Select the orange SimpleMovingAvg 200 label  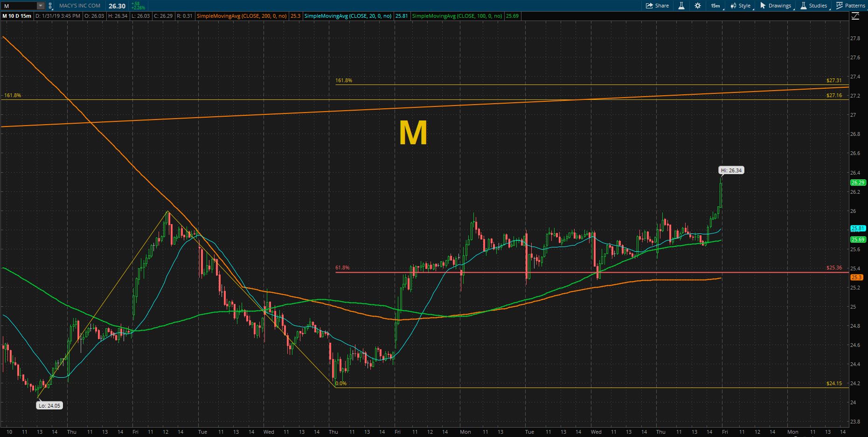coord(242,16)
